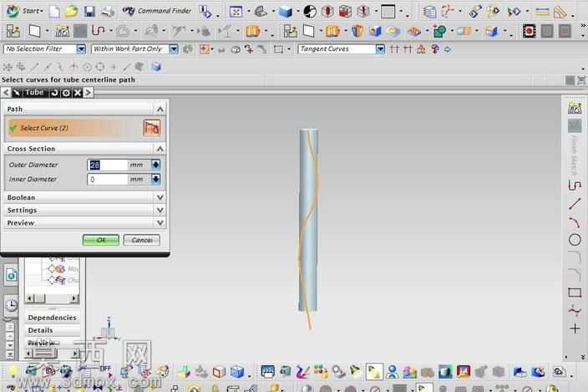Image resolution: width=588 pixels, height=392 pixels.
Task: Select the shaded blue cube rendering icon
Action: 286,12
